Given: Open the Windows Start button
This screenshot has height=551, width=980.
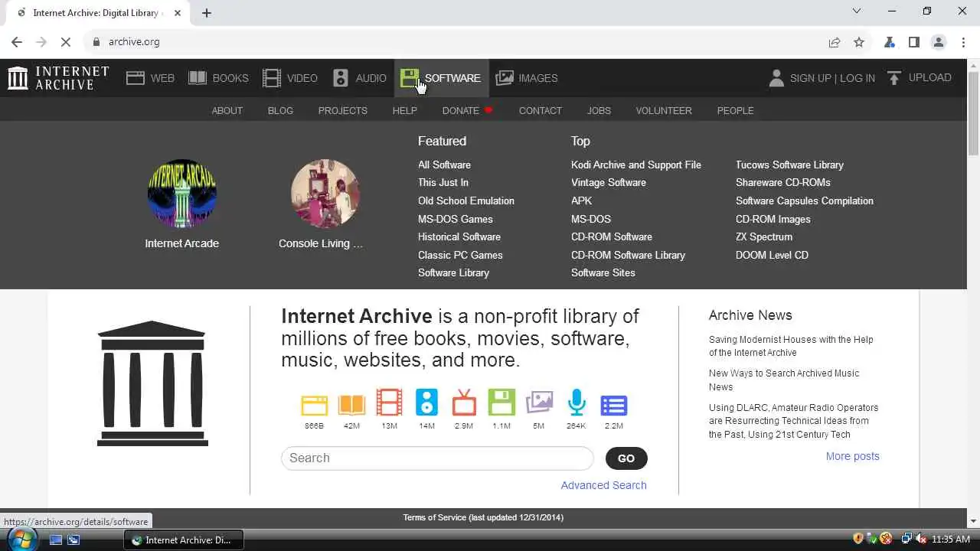Looking at the screenshot, I should click(21, 540).
